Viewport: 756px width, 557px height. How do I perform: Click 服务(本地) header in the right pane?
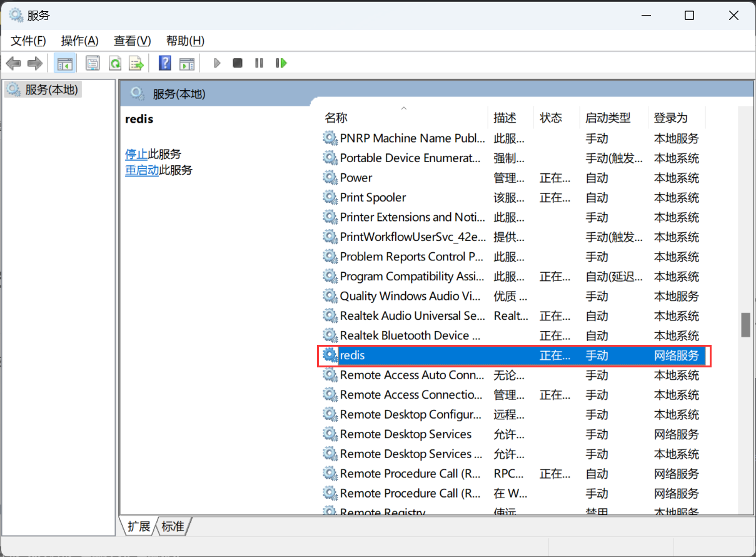[x=179, y=95]
